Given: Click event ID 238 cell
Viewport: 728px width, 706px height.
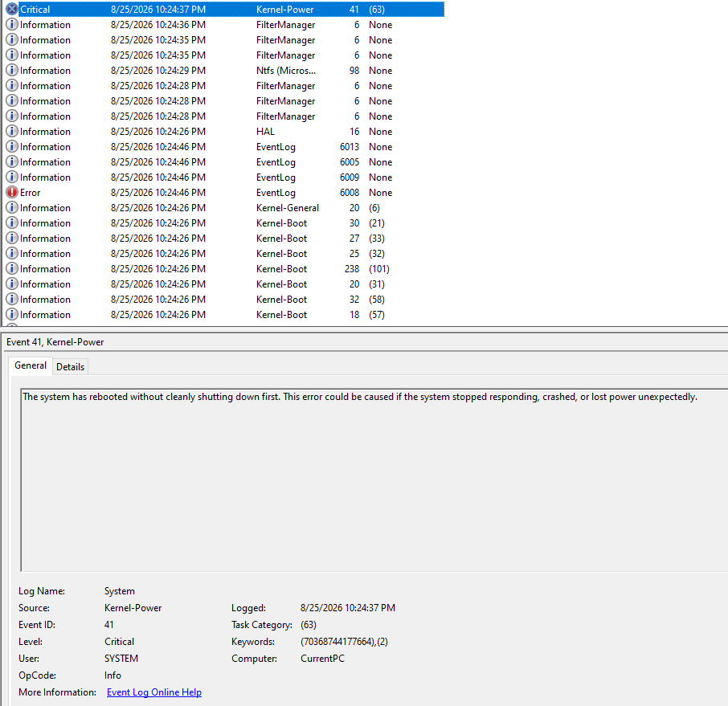Looking at the screenshot, I should (352, 269).
